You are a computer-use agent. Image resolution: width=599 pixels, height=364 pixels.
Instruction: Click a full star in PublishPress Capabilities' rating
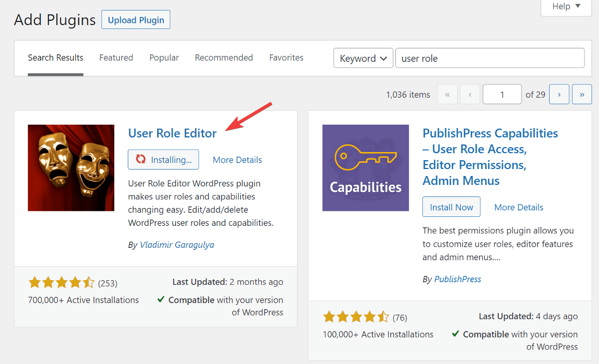click(330, 316)
